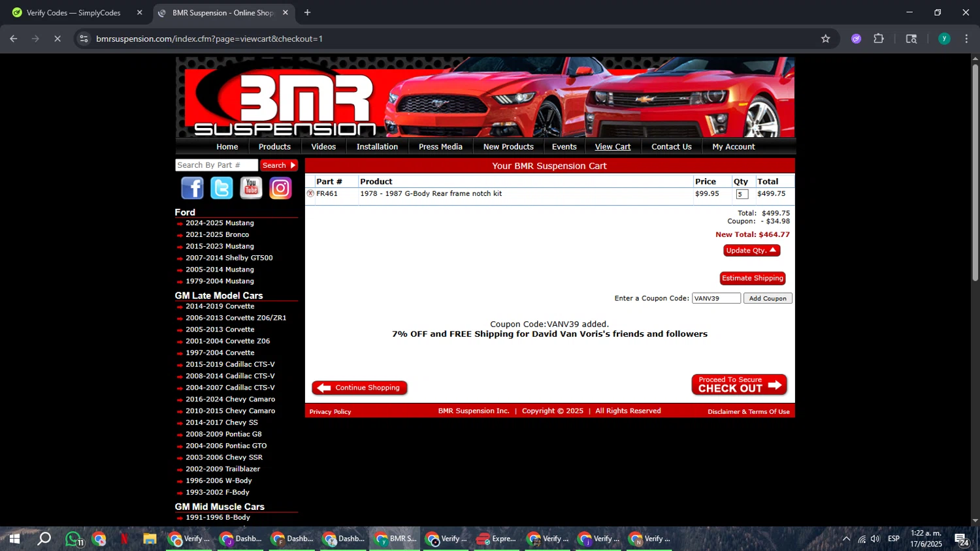Screen dimensions: 980x551
Task: Focus the Search By Part # field
Action: tap(216, 165)
